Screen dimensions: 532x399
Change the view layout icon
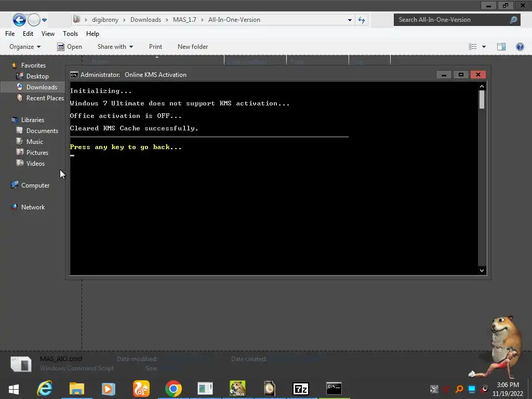[x=473, y=47]
